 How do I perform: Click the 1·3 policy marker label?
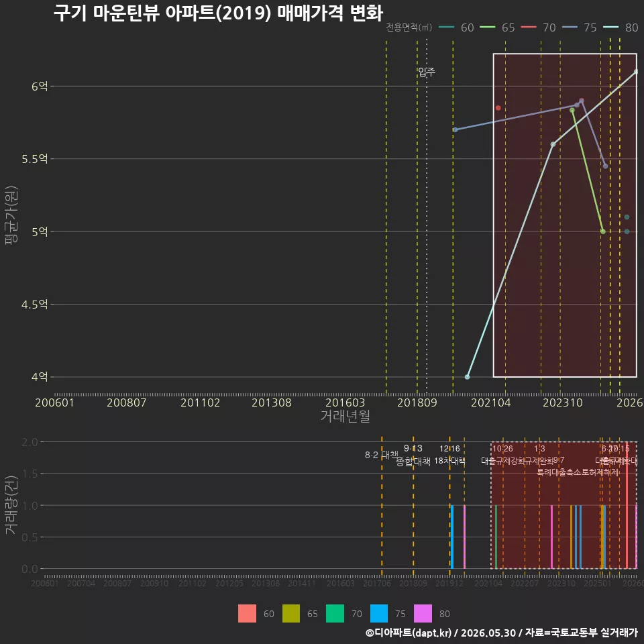coord(539,449)
